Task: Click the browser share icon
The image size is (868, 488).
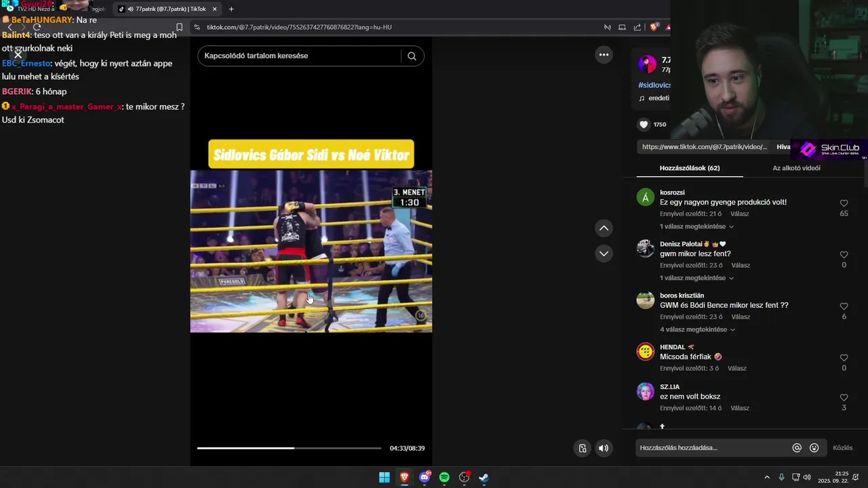Action: [x=637, y=27]
